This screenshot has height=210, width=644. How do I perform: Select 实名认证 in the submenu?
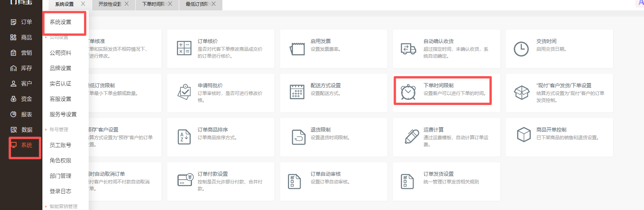61,83
